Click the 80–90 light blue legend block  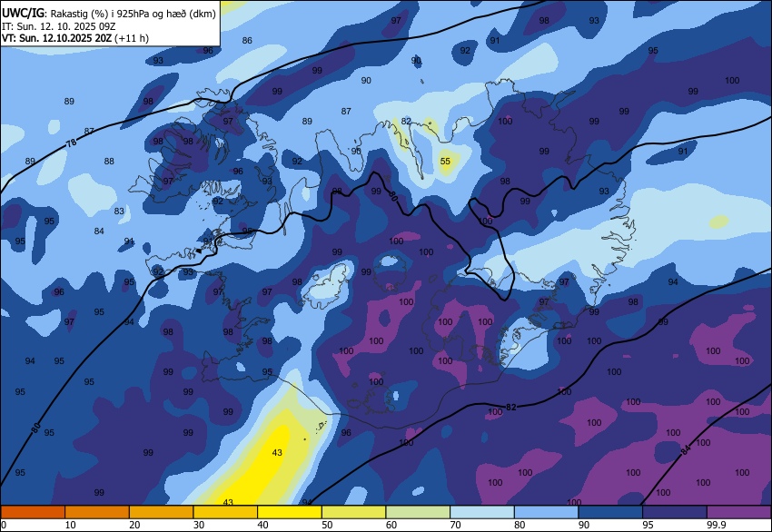pos(547,512)
